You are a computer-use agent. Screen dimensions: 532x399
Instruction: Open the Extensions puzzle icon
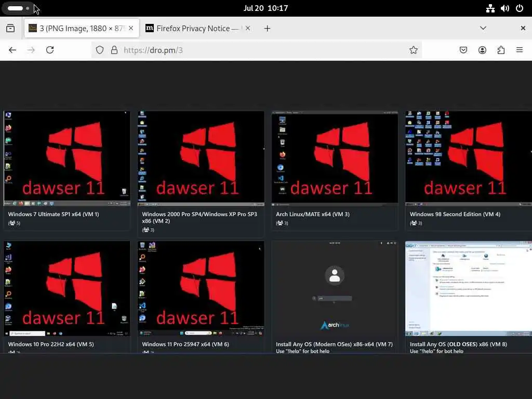click(x=501, y=50)
